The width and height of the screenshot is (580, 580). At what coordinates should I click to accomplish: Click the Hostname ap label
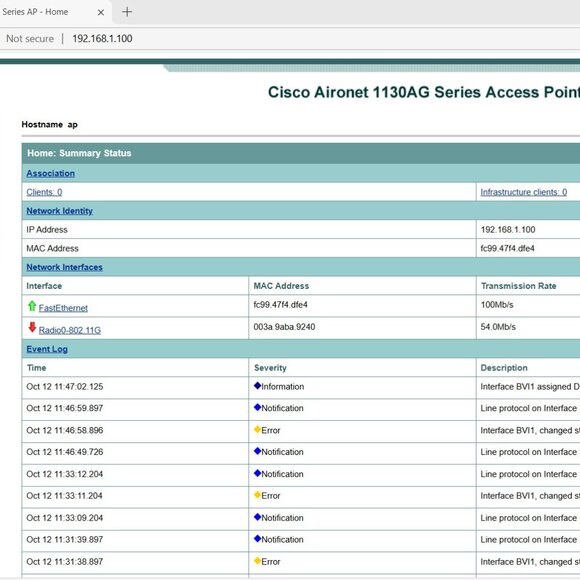[x=50, y=124]
